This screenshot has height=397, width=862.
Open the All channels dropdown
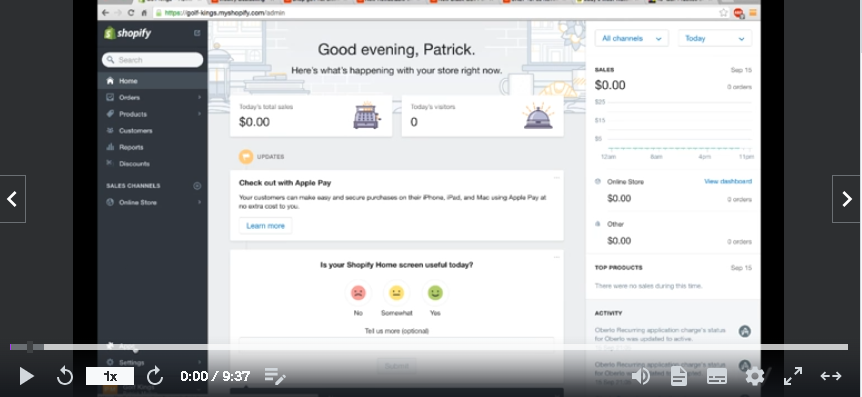click(x=632, y=38)
